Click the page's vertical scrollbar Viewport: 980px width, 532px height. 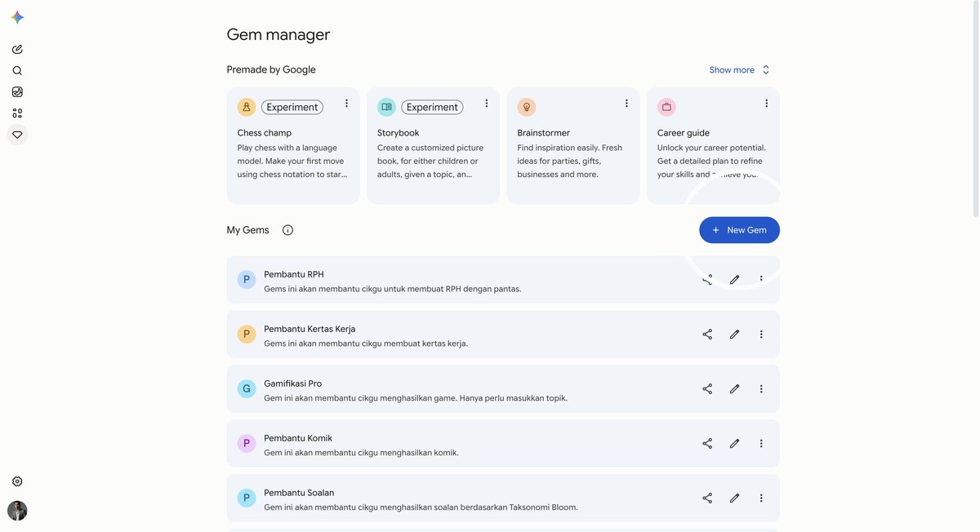click(976, 109)
